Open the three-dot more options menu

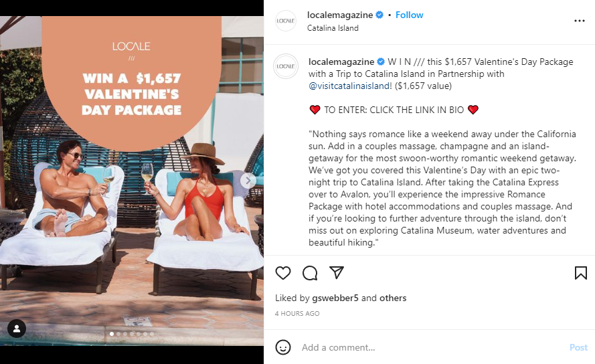[579, 21]
